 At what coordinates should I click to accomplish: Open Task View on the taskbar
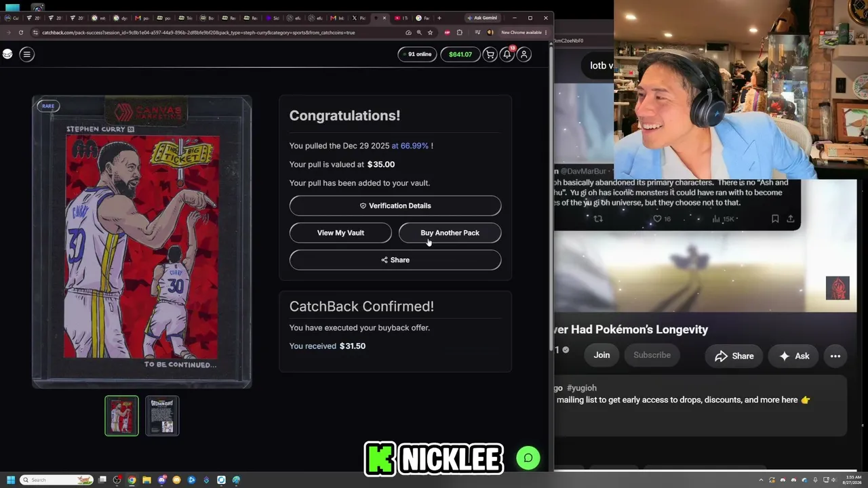pyautogui.click(x=102, y=480)
